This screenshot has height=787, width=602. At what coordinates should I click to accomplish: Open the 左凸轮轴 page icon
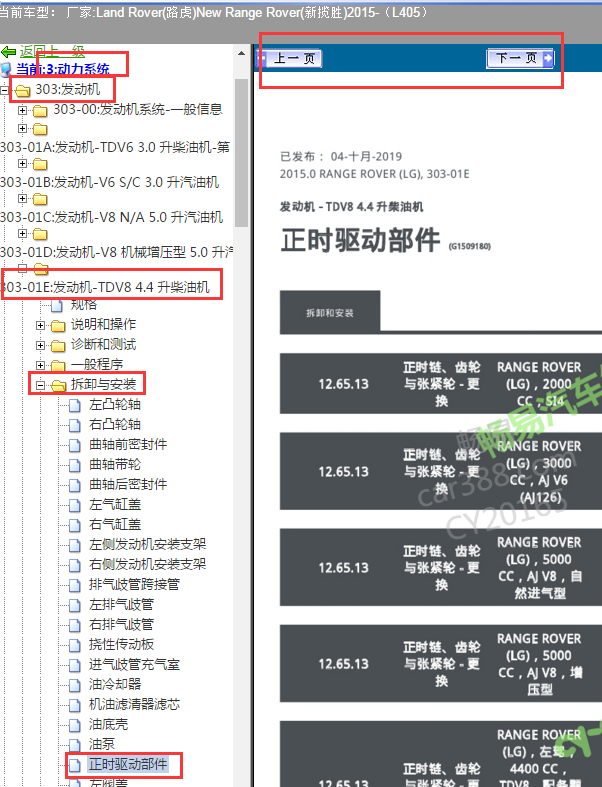[x=74, y=405]
